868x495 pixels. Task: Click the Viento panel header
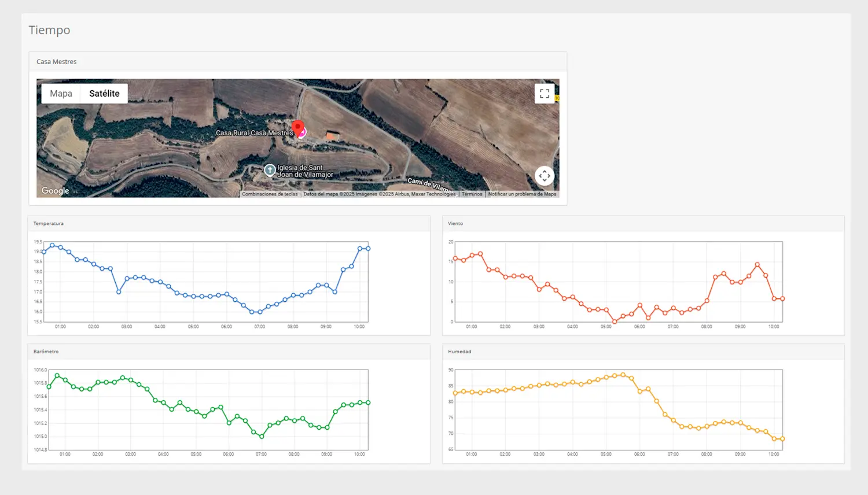click(455, 224)
